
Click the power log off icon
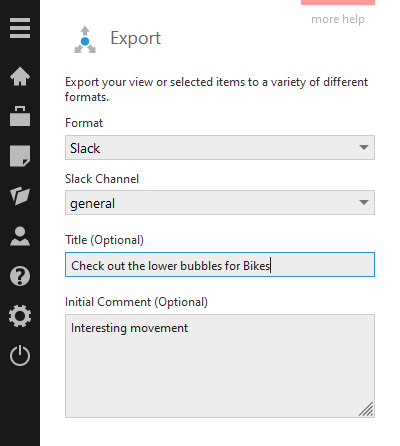point(20,355)
